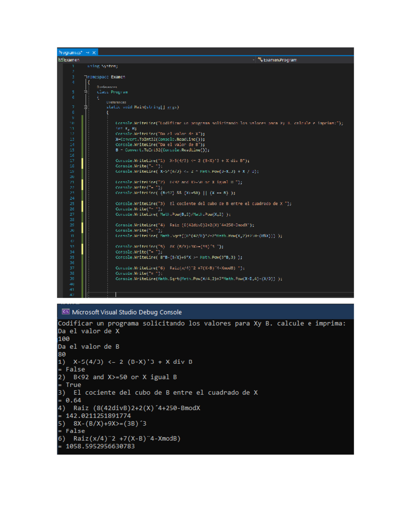
Task: Open the Examen project dropdown
Action: 72,60
